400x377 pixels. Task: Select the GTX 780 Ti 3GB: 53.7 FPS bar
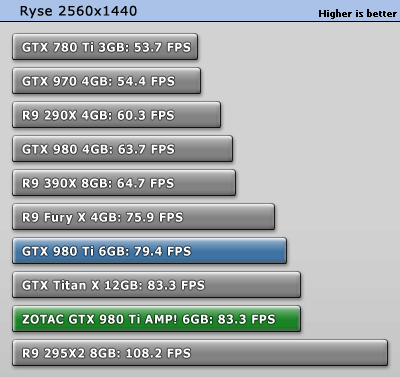click(105, 47)
